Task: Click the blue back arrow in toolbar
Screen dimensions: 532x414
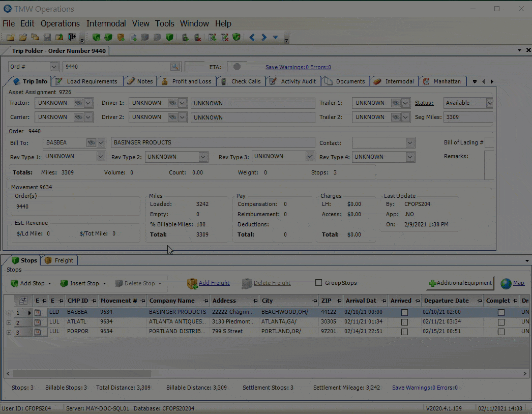Action: (x=252, y=37)
